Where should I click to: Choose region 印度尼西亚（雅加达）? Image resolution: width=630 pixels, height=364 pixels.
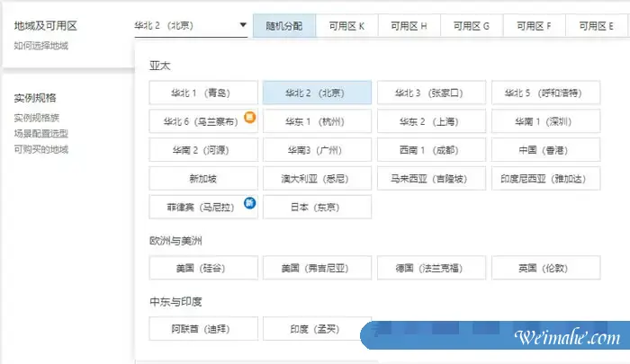click(545, 179)
